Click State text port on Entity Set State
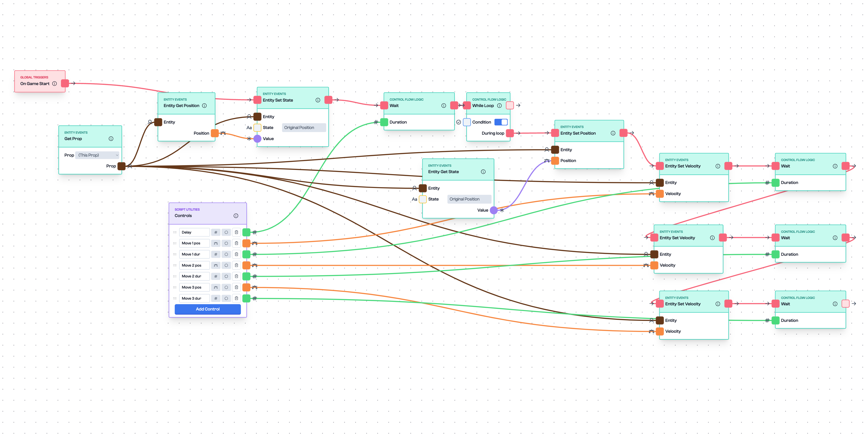The image size is (868, 440). (257, 128)
